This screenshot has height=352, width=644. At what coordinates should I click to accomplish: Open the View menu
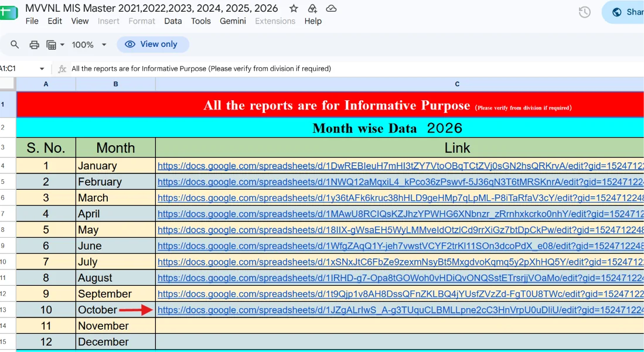(x=80, y=21)
